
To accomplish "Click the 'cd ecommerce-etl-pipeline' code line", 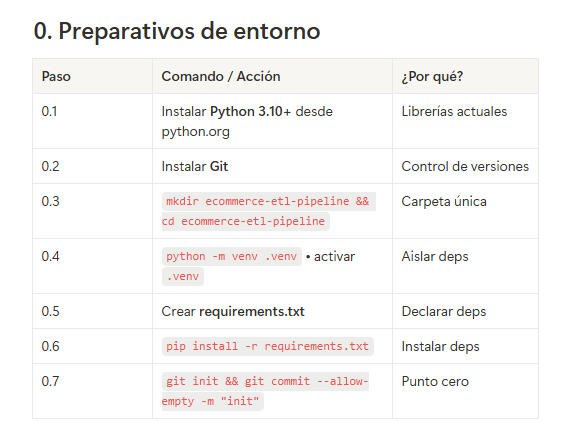I will click(245, 222).
